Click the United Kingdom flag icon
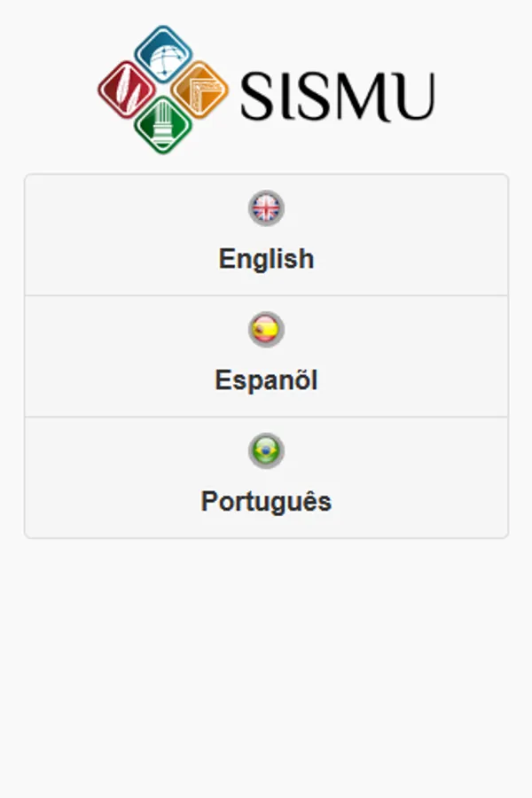Viewport: 532px width, 798px height. click(x=266, y=208)
